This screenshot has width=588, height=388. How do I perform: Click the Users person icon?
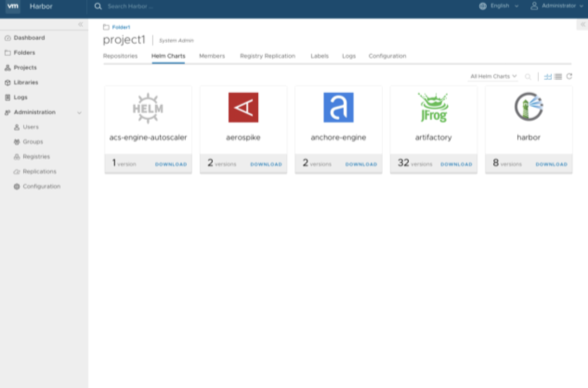tap(17, 127)
